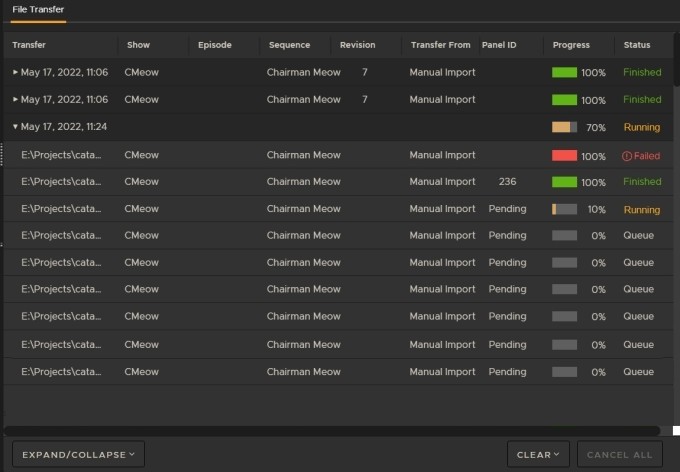Sort by the Transfer column header
The width and height of the screenshot is (680, 472).
pyautogui.click(x=29, y=45)
